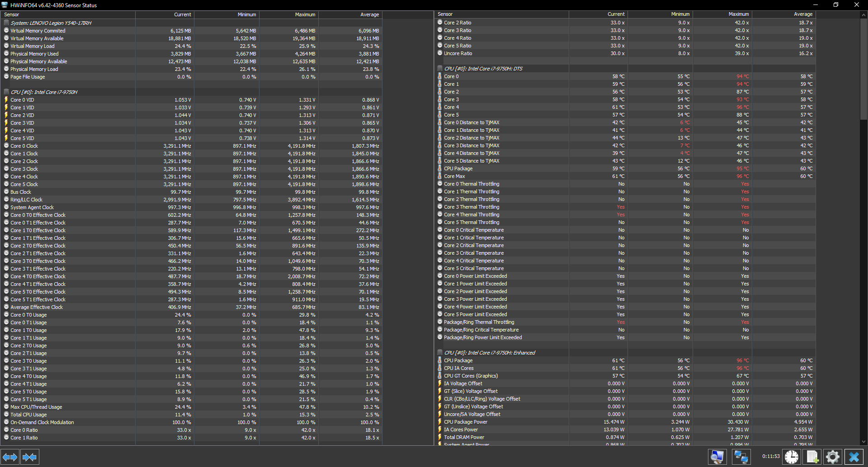Image resolution: width=868 pixels, height=467 pixels.
Task: Click the bolt icon next to CPU Package Power
Action: [440, 422]
